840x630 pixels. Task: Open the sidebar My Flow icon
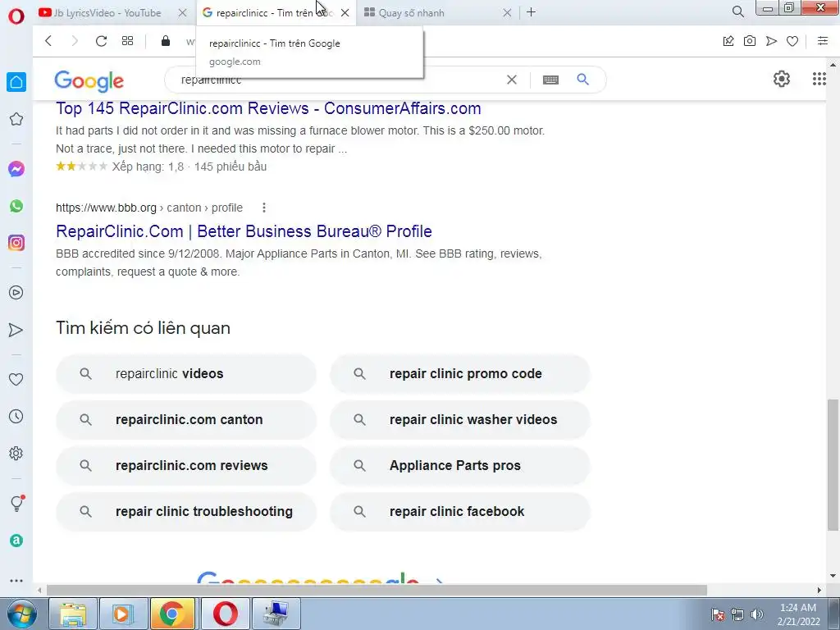(x=16, y=330)
